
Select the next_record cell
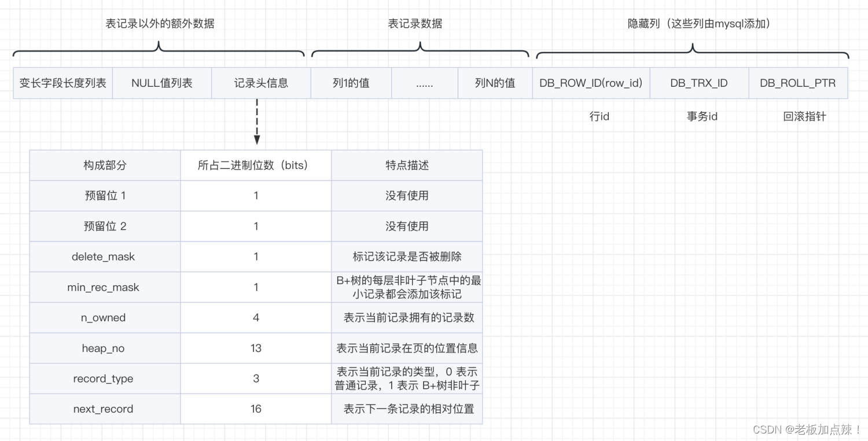click(105, 409)
